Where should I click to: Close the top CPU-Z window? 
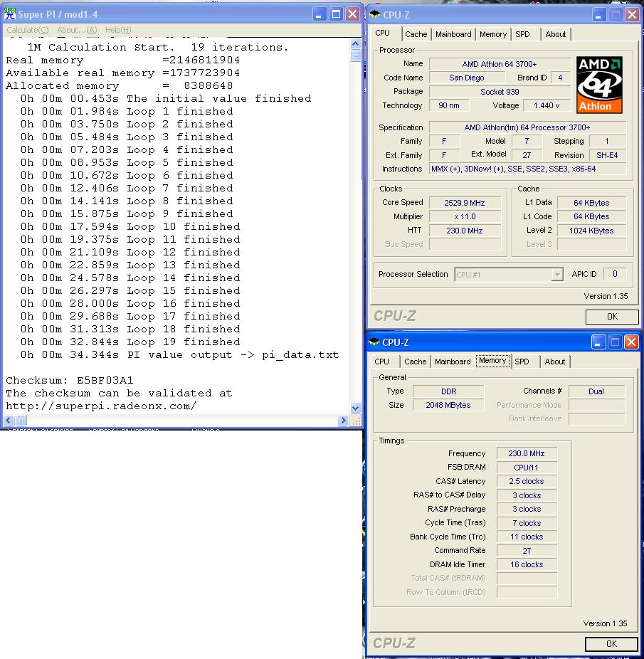click(632, 15)
